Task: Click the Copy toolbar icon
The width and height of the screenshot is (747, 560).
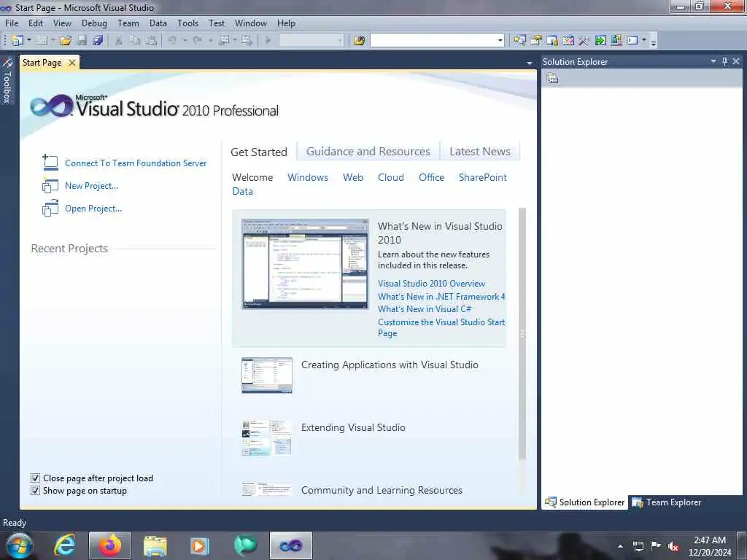Action: point(135,41)
